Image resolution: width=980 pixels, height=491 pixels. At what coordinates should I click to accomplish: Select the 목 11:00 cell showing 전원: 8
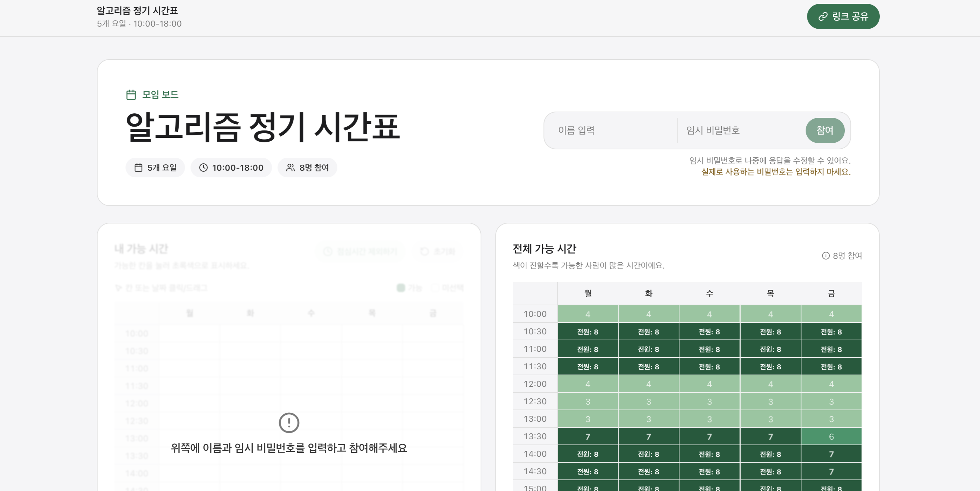770,349
